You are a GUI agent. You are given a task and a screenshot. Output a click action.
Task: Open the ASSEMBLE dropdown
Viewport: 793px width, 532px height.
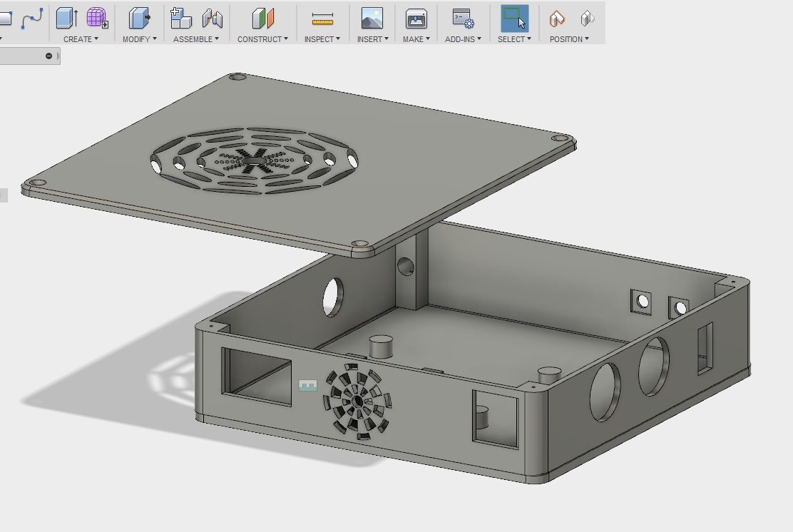click(x=196, y=39)
